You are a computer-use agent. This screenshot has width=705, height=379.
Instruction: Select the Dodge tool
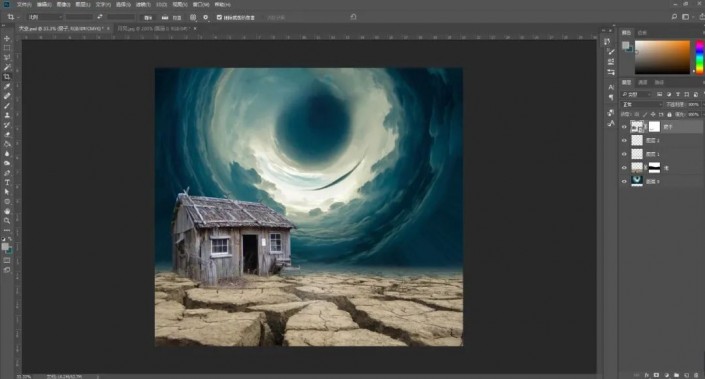(7, 163)
